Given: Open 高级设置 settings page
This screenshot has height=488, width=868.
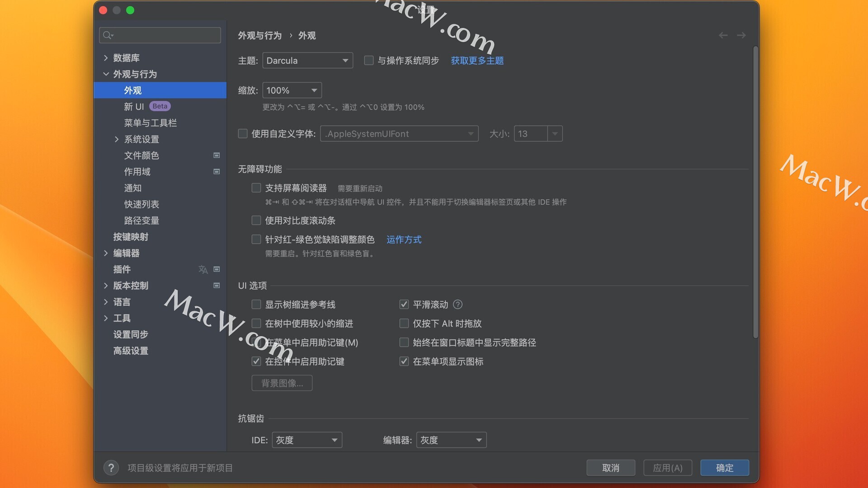Looking at the screenshot, I should tap(160, 351).
